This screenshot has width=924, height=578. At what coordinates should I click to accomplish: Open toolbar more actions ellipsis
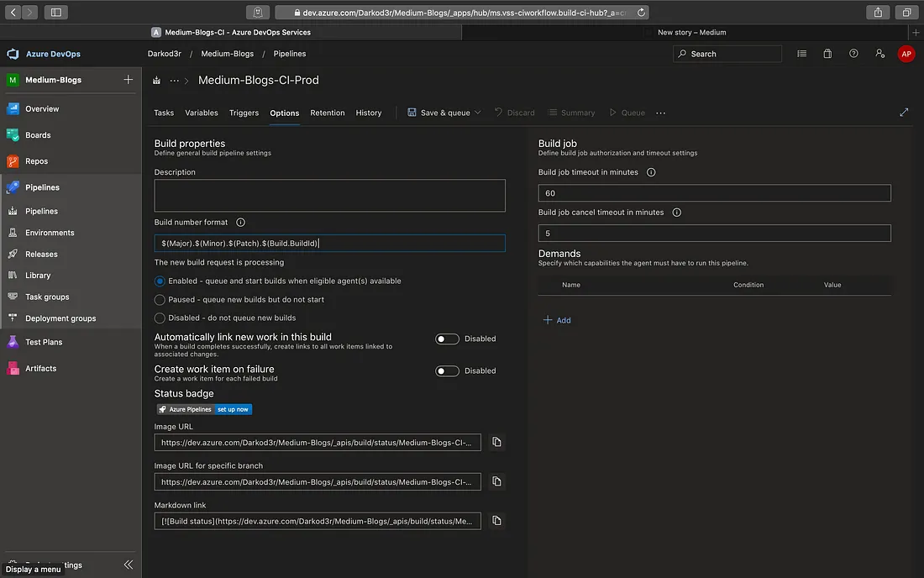pos(660,113)
